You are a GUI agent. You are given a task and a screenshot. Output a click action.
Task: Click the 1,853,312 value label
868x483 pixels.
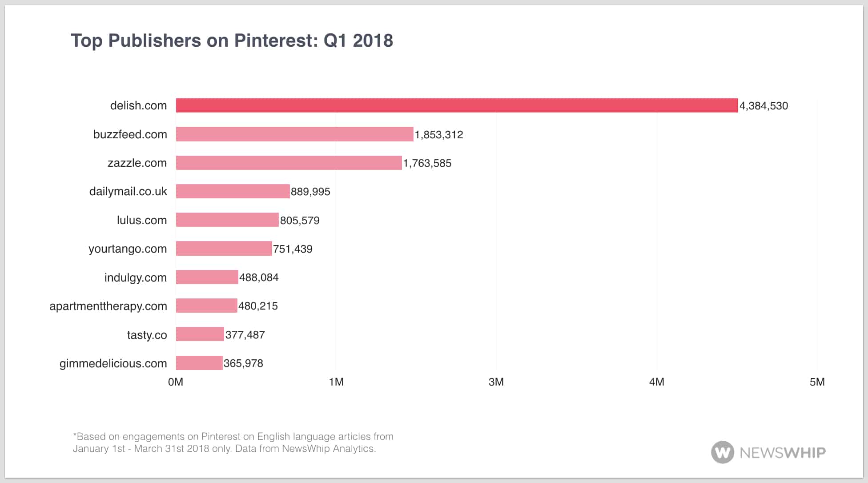[438, 135]
